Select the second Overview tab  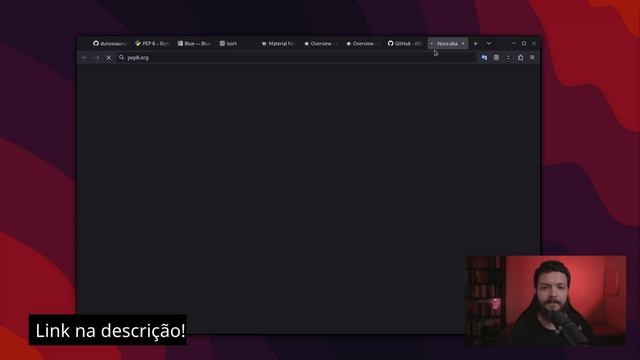(x=363, y=43)
